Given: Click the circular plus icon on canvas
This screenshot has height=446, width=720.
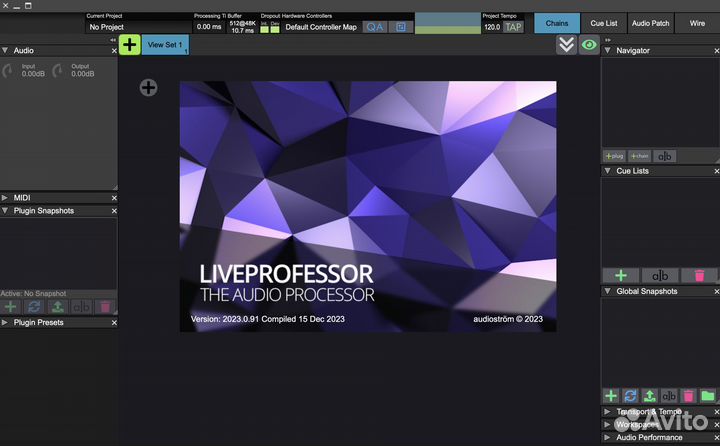Looking at the screenshot, I should (x=148, y=87).
